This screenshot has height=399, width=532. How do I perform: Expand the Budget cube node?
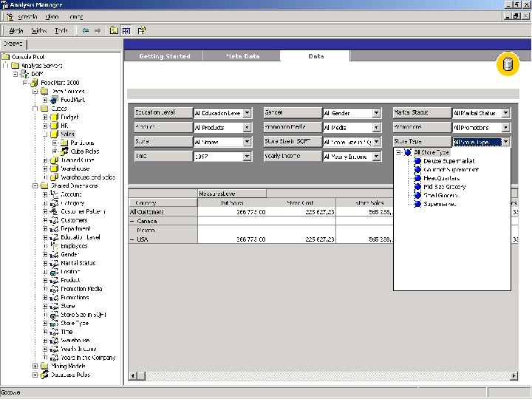tap(45, 117)
